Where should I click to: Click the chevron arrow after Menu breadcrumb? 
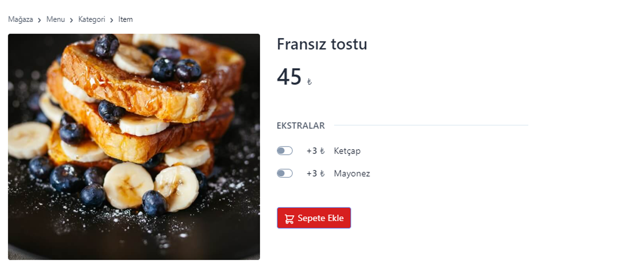click(71, 20)
